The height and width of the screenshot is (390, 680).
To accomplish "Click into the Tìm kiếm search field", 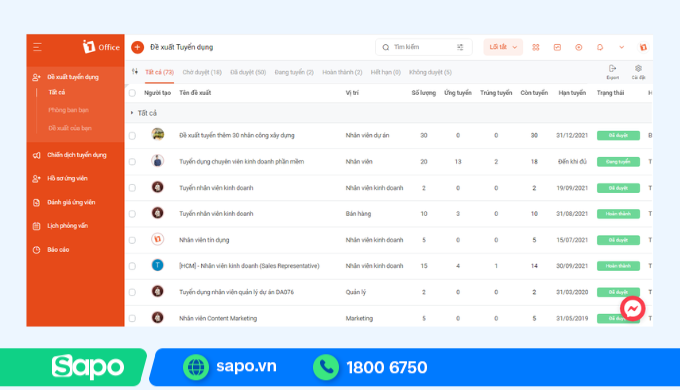I will [x=423, y=47].
